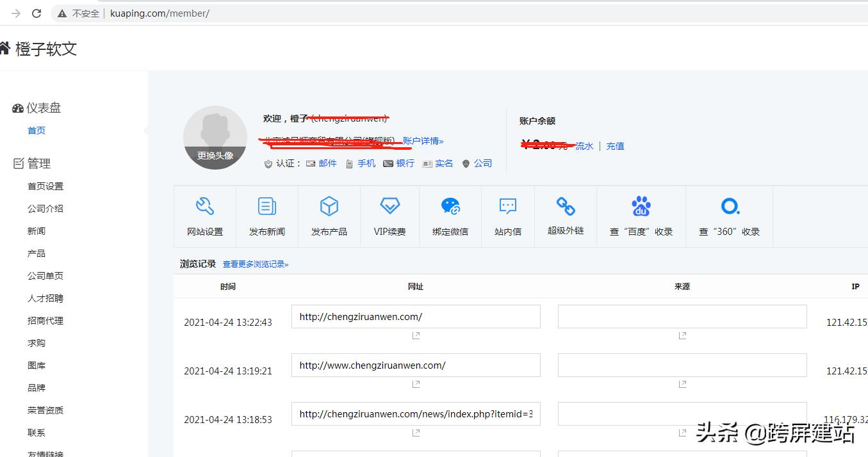Open external link icon under first 来源 field
Viewport: 868px width, 457px height.
[682, 335]
